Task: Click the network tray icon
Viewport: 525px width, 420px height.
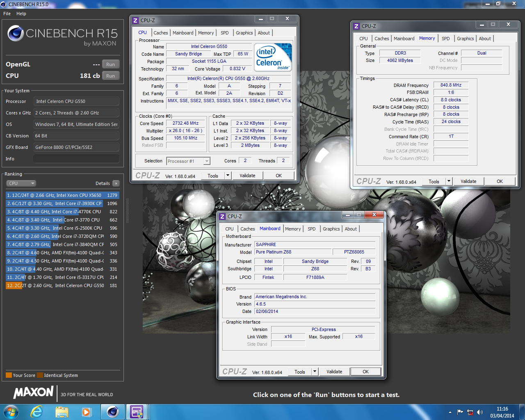Action: 470,412
